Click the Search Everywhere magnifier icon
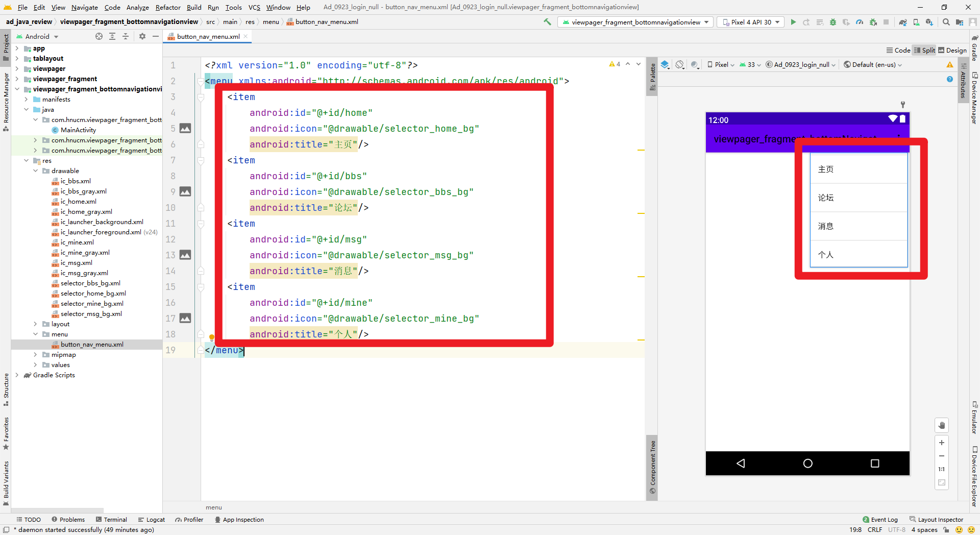This screenshot has height=535, width=980. tap(946, 22)
